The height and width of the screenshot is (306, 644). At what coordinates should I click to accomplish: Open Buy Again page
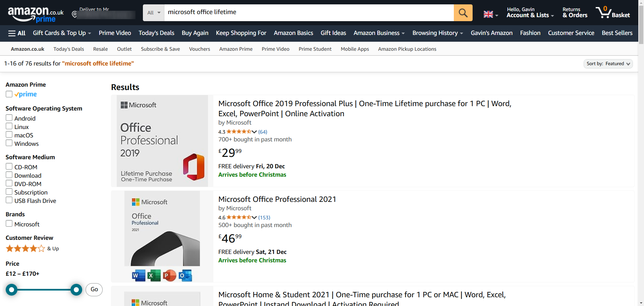click(x=195, y=33)
